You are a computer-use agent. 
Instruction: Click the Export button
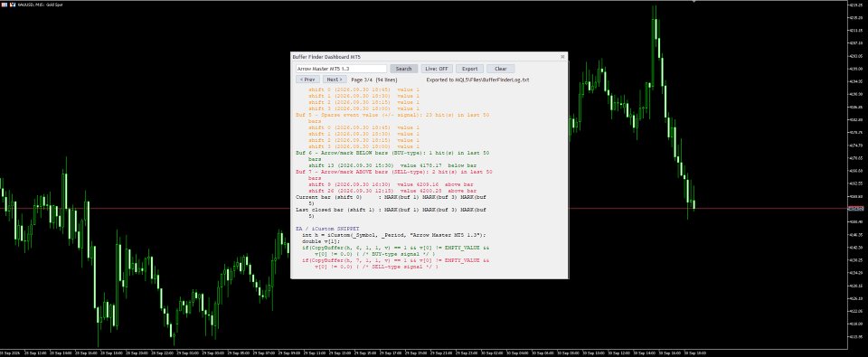tap(469, 69)
